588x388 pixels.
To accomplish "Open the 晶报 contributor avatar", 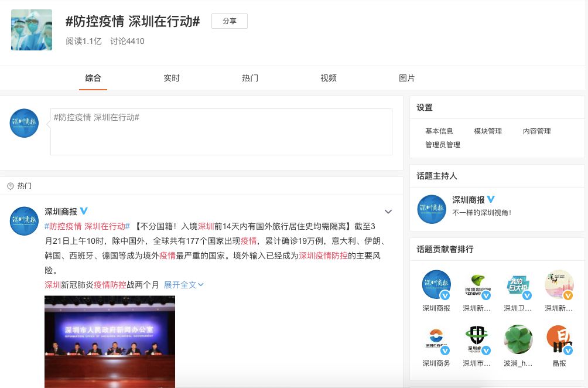I will click(x=559, y=339).
